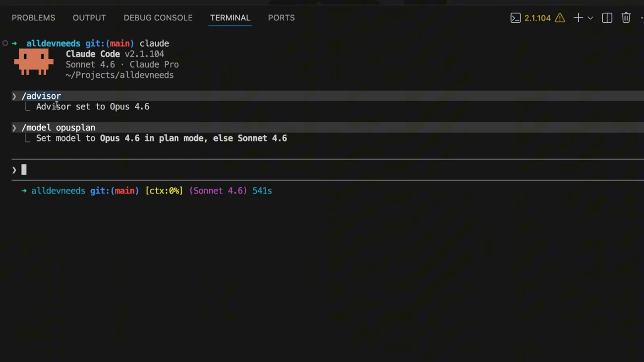This screenshot has width=644, height=362.
Task: Focus the Claude prompt input line
Action: [x=328, y=170]
